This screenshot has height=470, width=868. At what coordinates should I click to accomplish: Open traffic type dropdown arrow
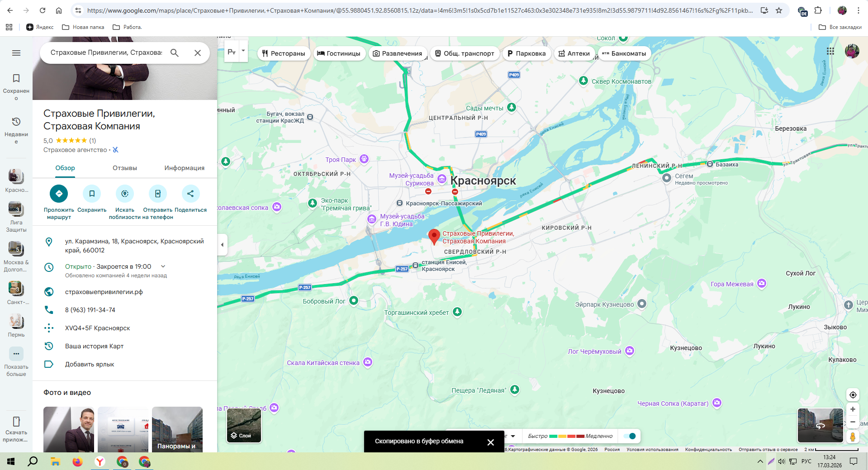pos(513,436)
